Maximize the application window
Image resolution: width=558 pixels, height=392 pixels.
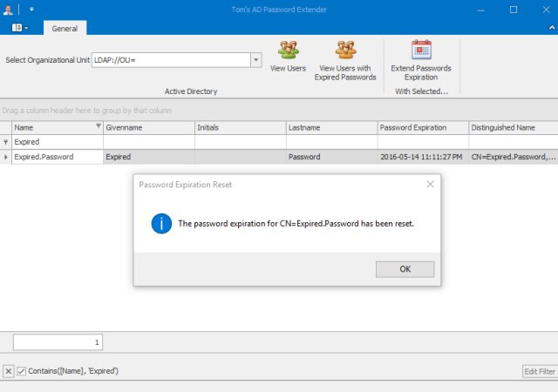coord(514,10)
